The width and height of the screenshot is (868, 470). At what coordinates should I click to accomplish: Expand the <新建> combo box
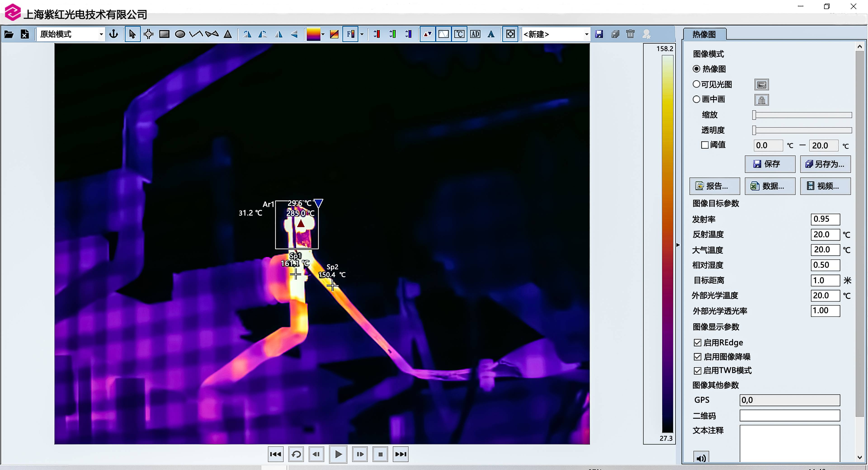(586, 34)
